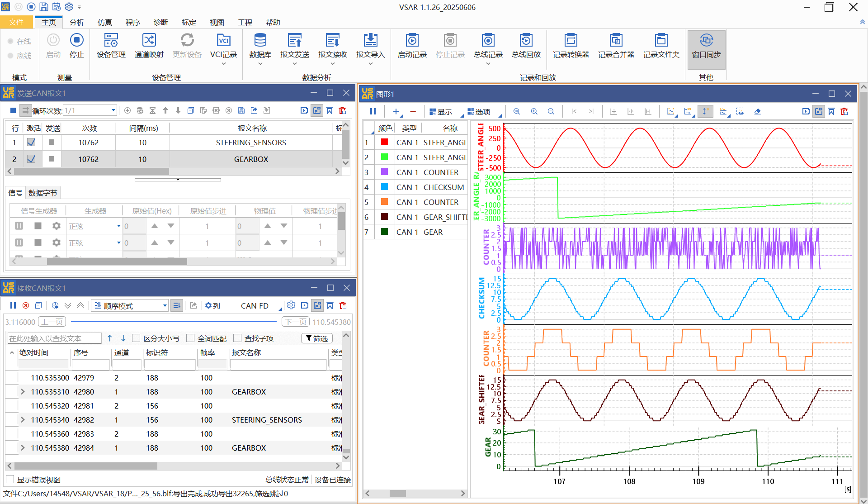Viewport: 868px width, 504px height.
Task: Open the 顺序模式 mode dropdown
Action: coord(165,305)
